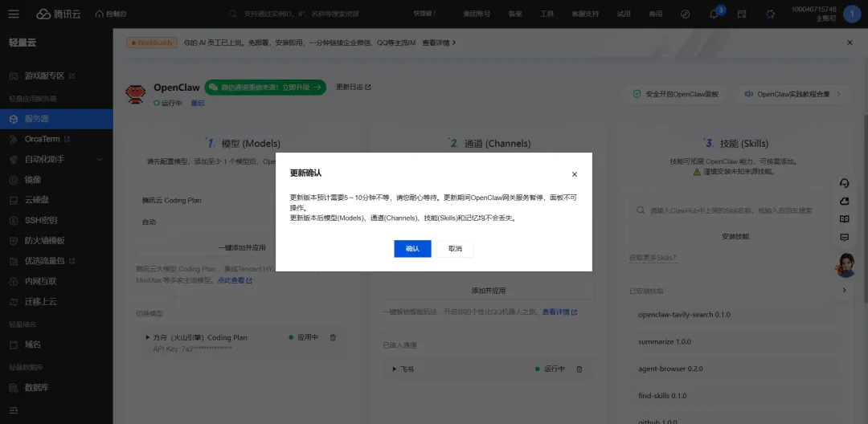Select the agent-browser 0.2.0 skill

pyautogui.click(x=735, y=369)
